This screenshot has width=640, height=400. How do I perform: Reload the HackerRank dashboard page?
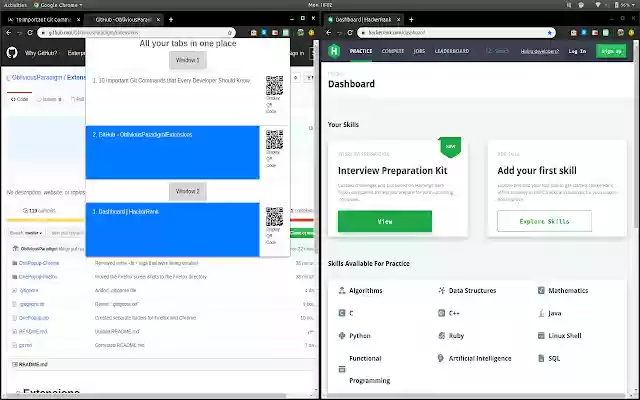(350, 32)
